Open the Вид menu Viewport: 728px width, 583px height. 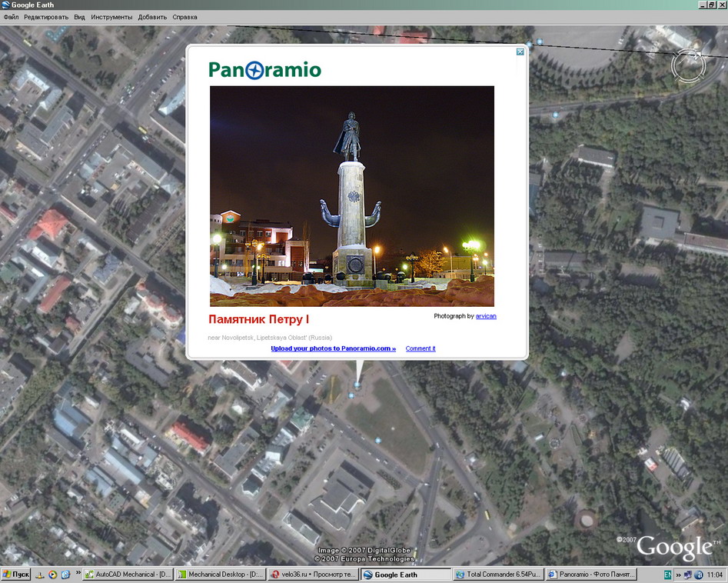click(x=79, y=17)
